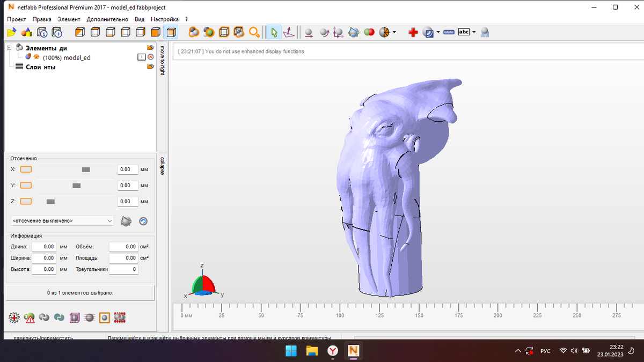Toggle the model_ed eye visibility icon
This screenshot has height=362, width=644.
[x=36, y=57]
